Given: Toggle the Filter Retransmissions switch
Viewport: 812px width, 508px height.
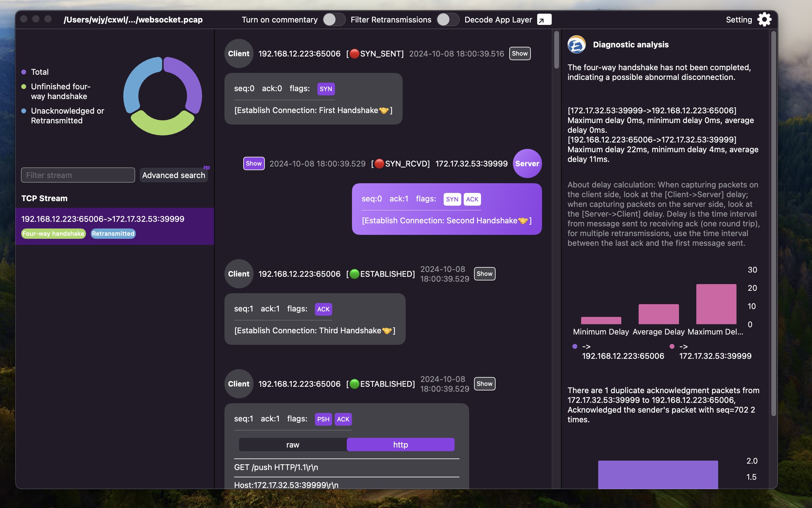Looking at the screenshot, I should point(446,19).
